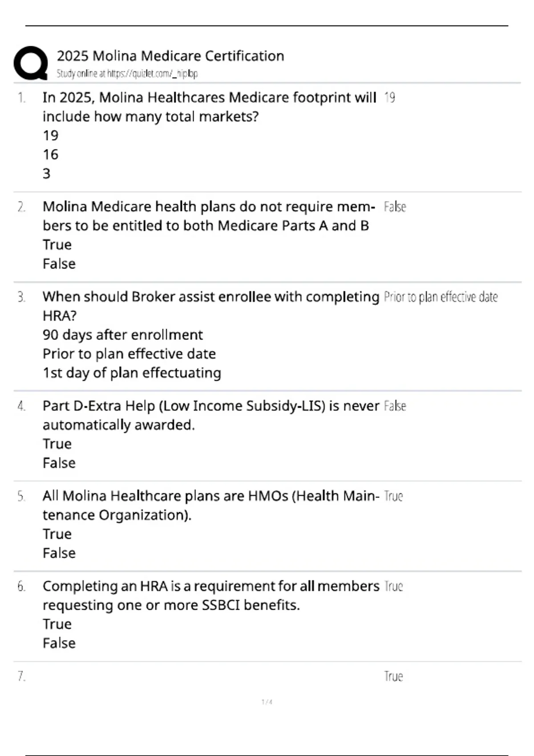Screen dimensions: 534x756
Task: Select option 19 under question 1
Action: 51,136
